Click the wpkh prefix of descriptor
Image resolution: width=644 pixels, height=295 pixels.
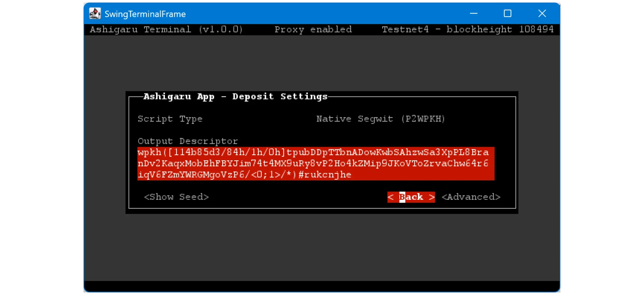[x=149, y=152]
